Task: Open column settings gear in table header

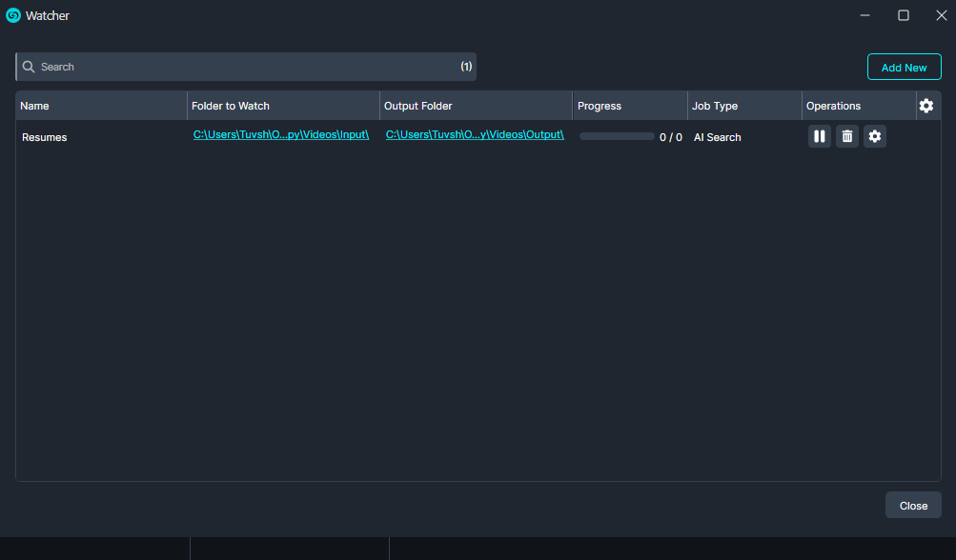Action: click(926, 106)
